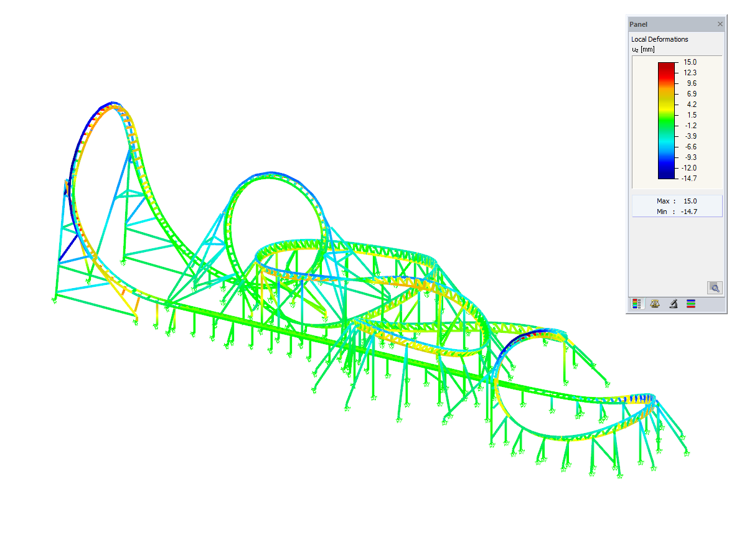The width and height of the screenshot is (747, 560).
Task: Click the Local Deformations heading
Action: click(660, 39)
